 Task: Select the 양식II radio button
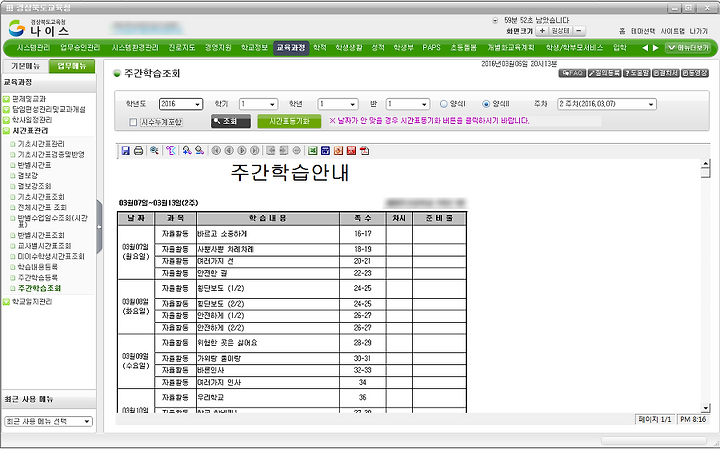(486, 104)
